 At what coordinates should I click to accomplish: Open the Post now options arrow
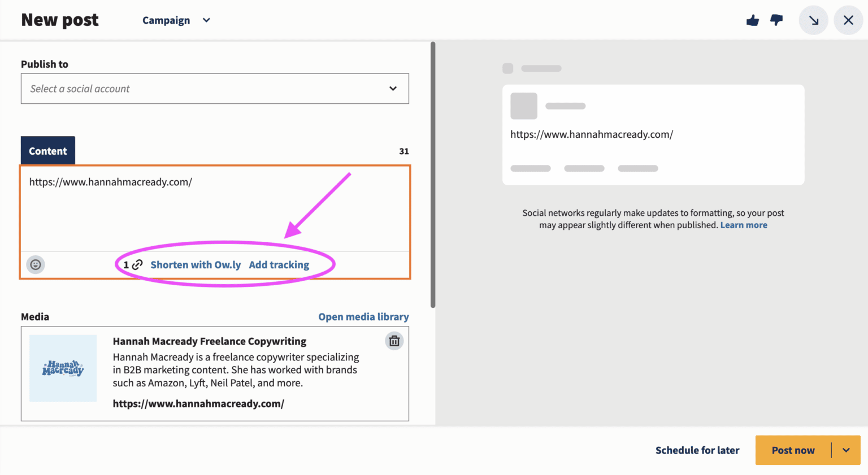(x=846, y=450)
